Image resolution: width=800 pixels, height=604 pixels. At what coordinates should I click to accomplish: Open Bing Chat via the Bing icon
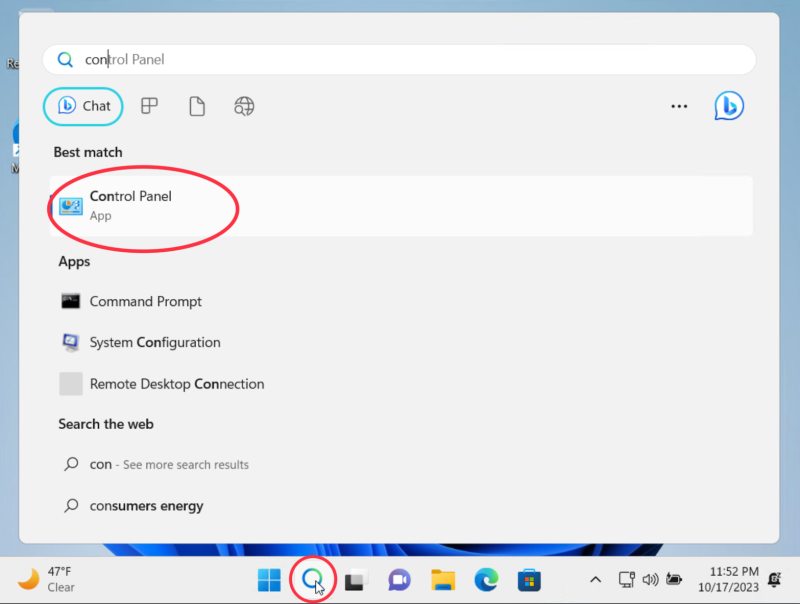[729, 105]
